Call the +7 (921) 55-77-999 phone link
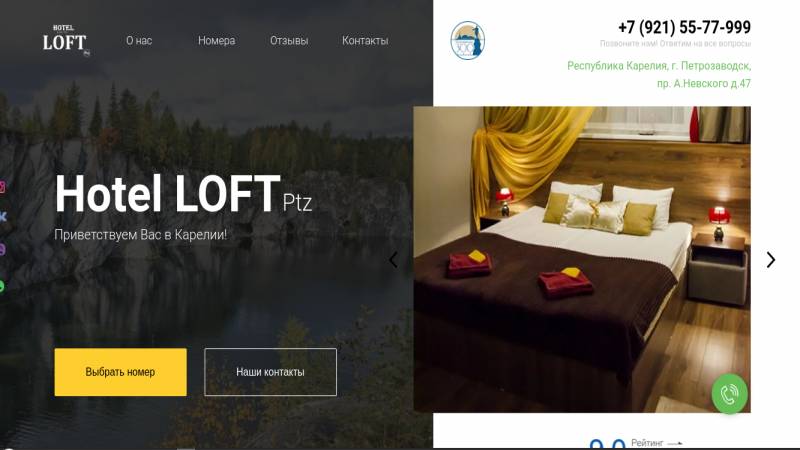 tap(684, 27)
